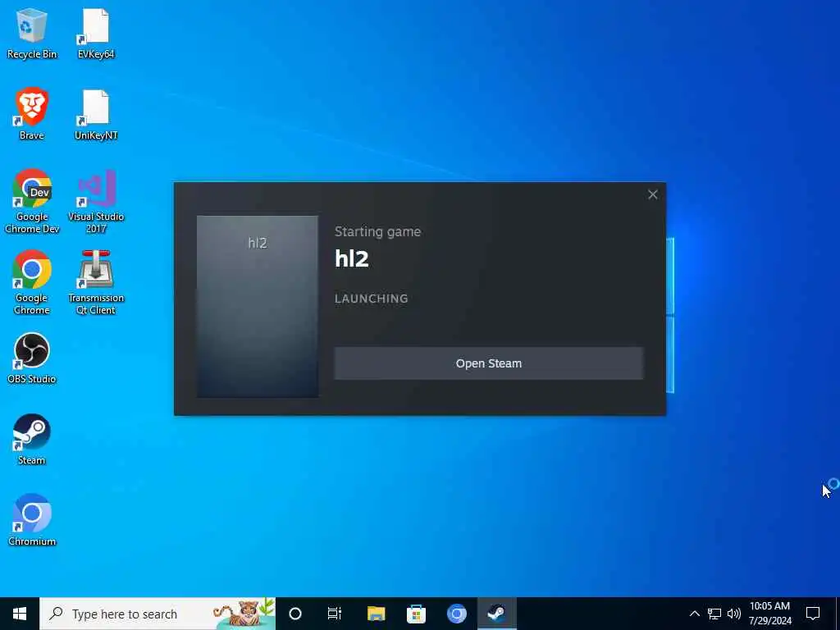Screen dimensions: 840x630
Task: Select the Google Chrome desktop shortcut
Action: click(32, 283)
